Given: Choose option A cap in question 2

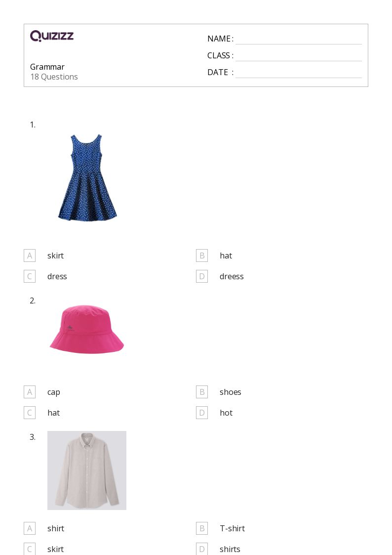Looking at the screenshot, I should coord(30,392).
